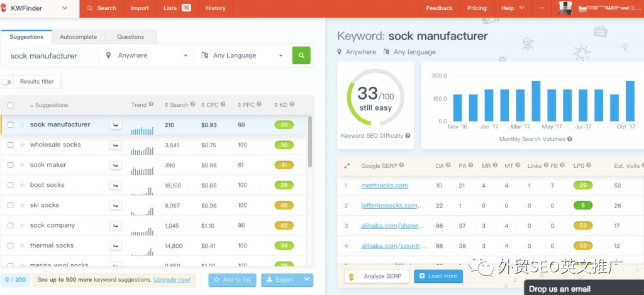Image resolution: width=644 pixels, height=295 pixels.
Task: Switch to the Autocomplete tab
Action: [79, 36]
